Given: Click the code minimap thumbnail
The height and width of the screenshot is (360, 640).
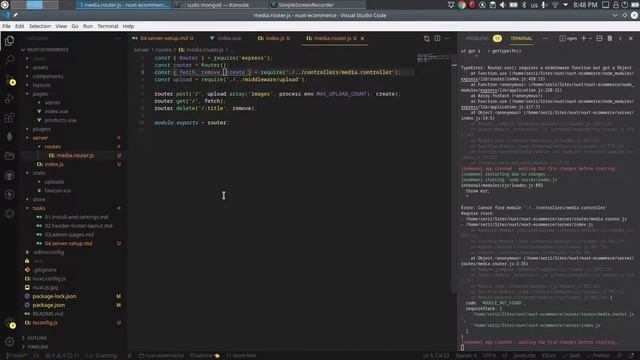Looking at the screenshot, I should coord(433,58).
